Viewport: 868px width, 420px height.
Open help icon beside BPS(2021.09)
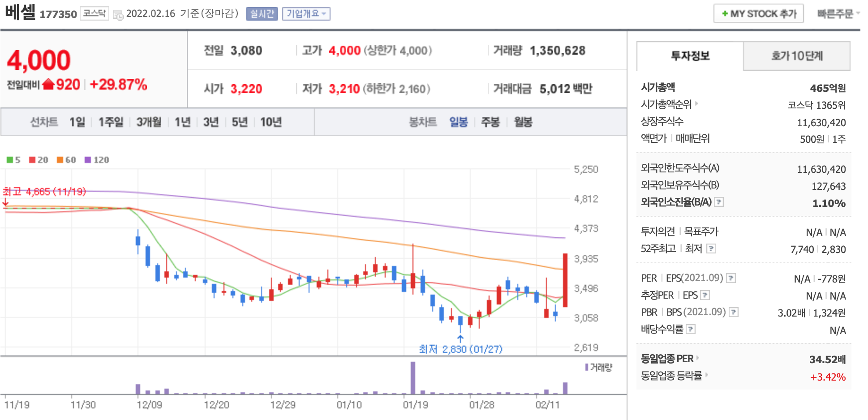pyautogui.click(x=734, y=312)
